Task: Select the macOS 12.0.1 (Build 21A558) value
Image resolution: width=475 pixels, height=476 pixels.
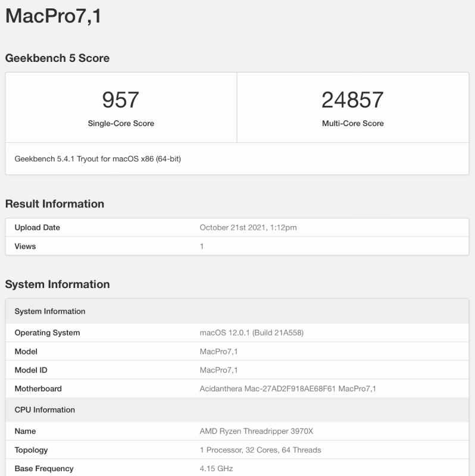Action: coord(251,333)
